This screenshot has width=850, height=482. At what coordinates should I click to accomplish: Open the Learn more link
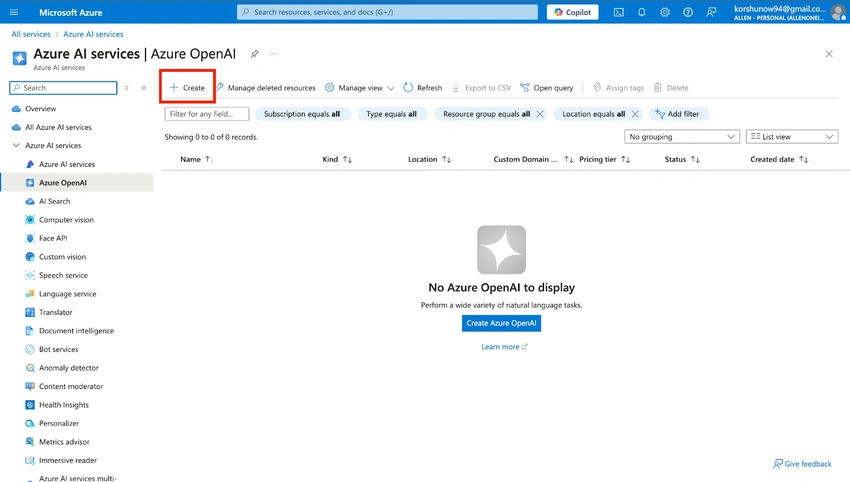pos(504,347)
